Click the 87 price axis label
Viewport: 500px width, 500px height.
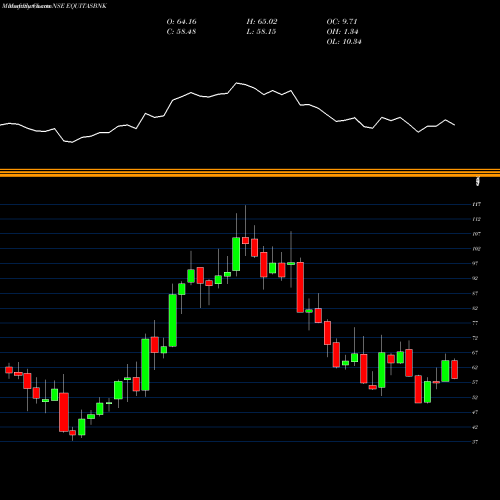tap(475, 293)
